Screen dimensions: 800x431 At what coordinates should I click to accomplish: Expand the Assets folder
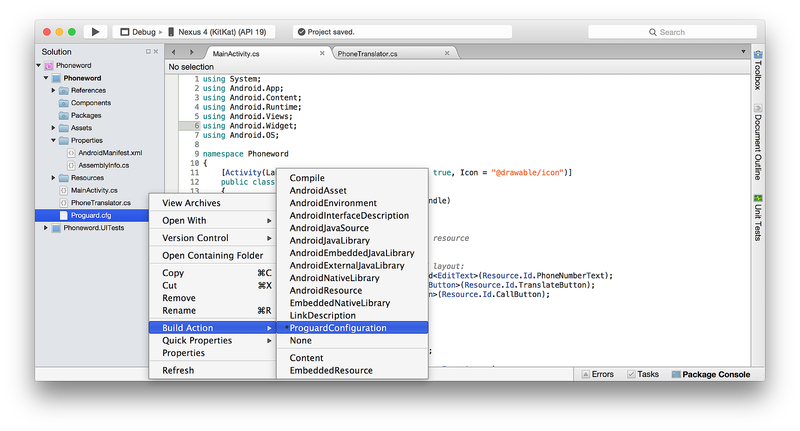click(53, 128)
